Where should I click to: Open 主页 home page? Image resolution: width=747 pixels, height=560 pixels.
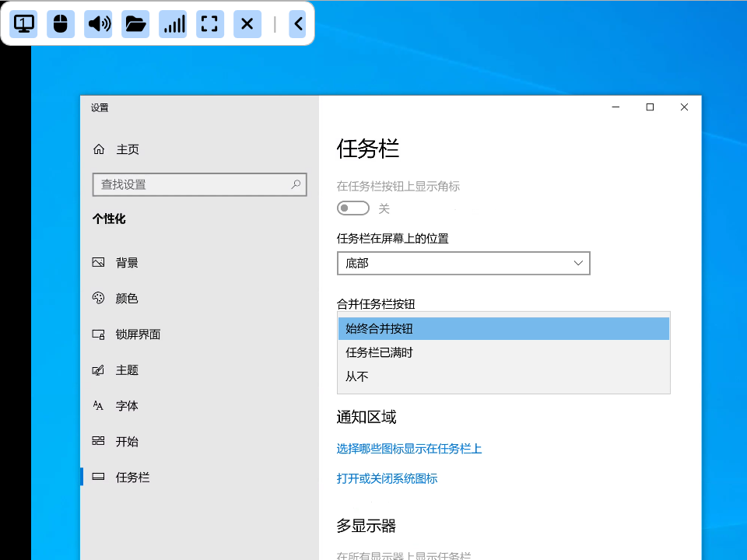point(128,149)
